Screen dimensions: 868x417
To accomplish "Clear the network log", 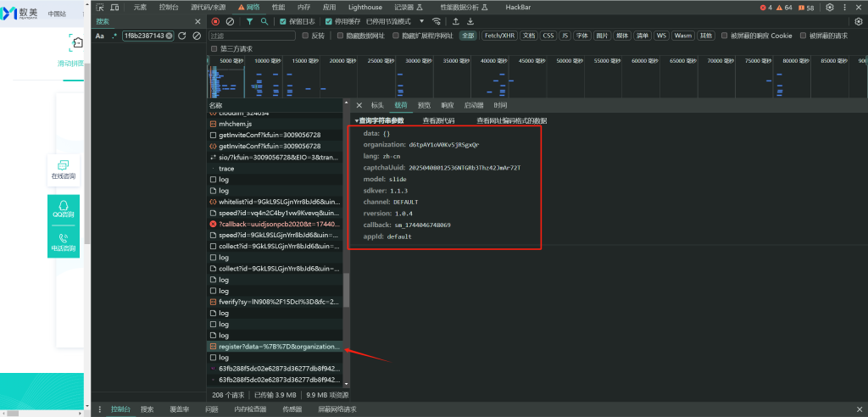I will click(x=230, y=21).
